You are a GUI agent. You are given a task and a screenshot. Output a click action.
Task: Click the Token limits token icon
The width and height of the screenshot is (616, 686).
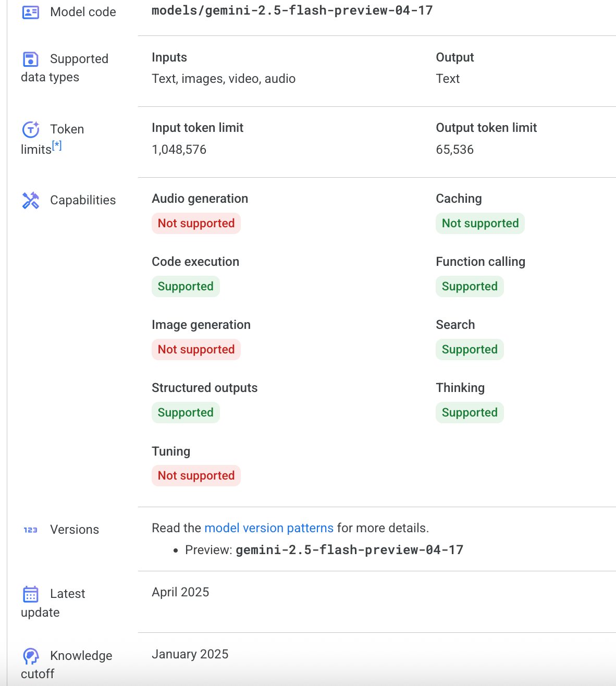(x=31, y=130)
